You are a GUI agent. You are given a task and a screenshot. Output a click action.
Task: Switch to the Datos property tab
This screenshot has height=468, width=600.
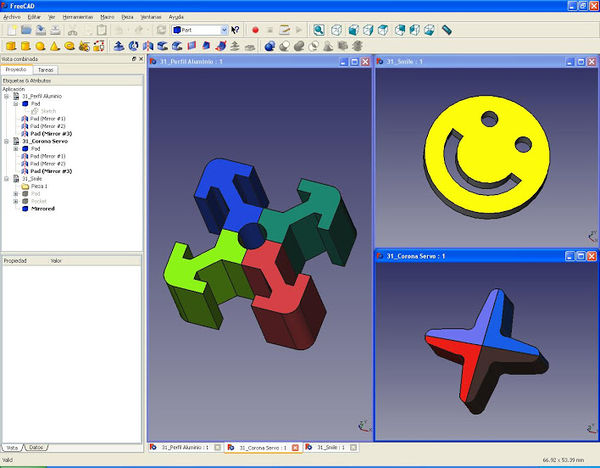(37, 446)
